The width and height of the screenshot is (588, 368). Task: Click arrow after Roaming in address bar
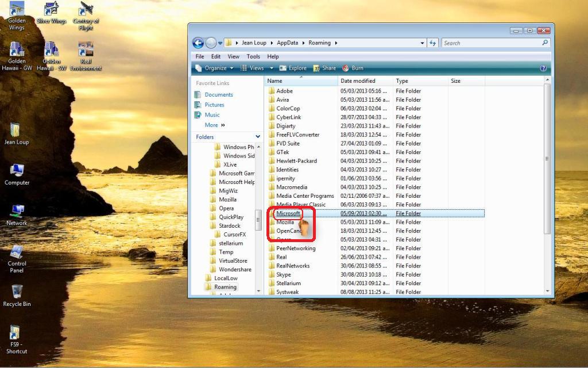click(x=336, y=43)
